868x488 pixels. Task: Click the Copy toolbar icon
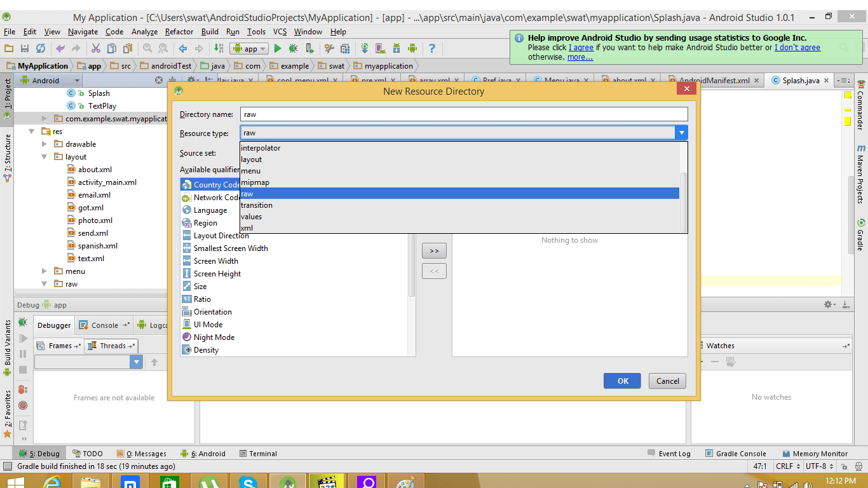click(112, 48)
